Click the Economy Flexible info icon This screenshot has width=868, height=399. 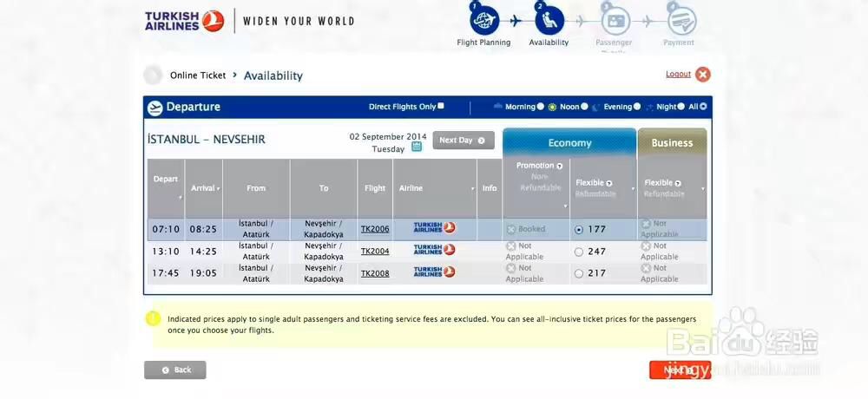(609, 183)
